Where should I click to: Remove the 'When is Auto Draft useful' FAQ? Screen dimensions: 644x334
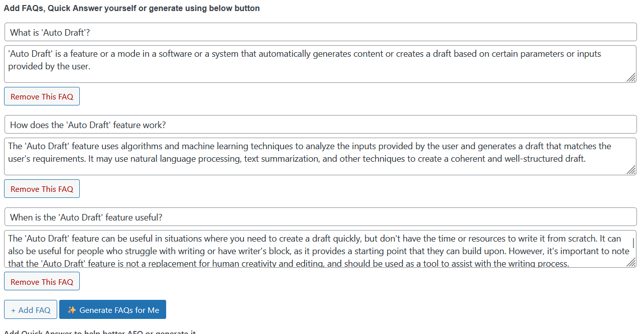(42, 281)
